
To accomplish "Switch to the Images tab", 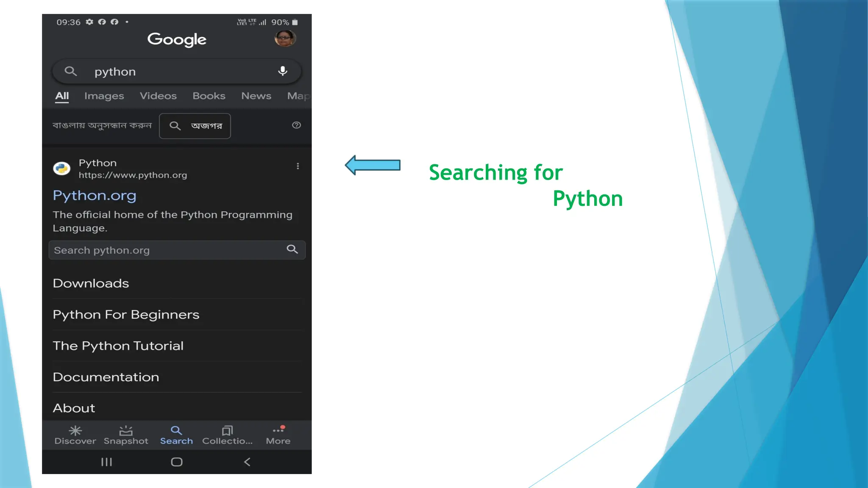I will tap(104, 96).
